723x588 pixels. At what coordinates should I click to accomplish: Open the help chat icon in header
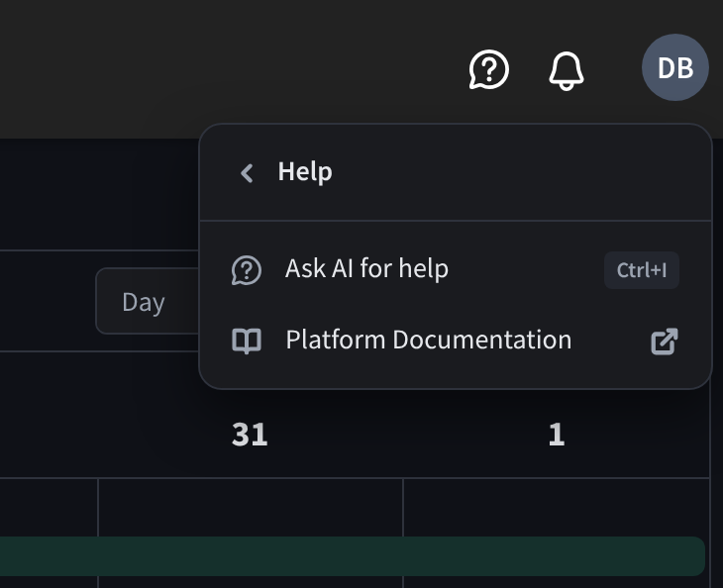[488, 69]
